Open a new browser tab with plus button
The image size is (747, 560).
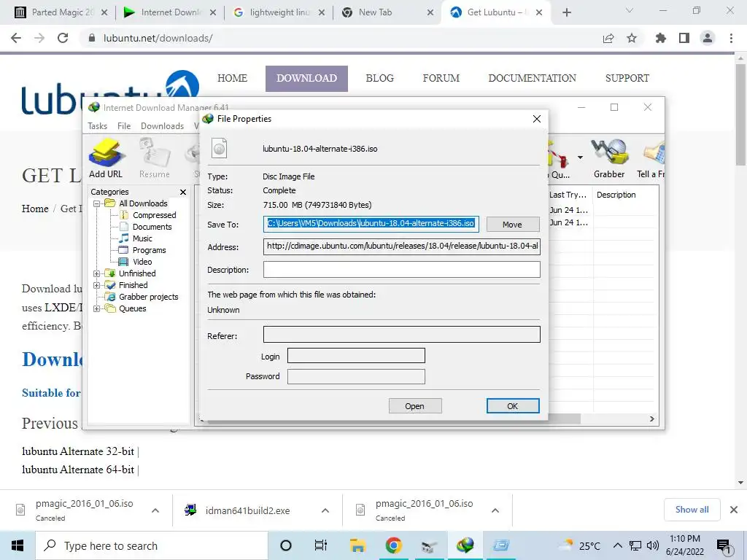tap(566, 12)
